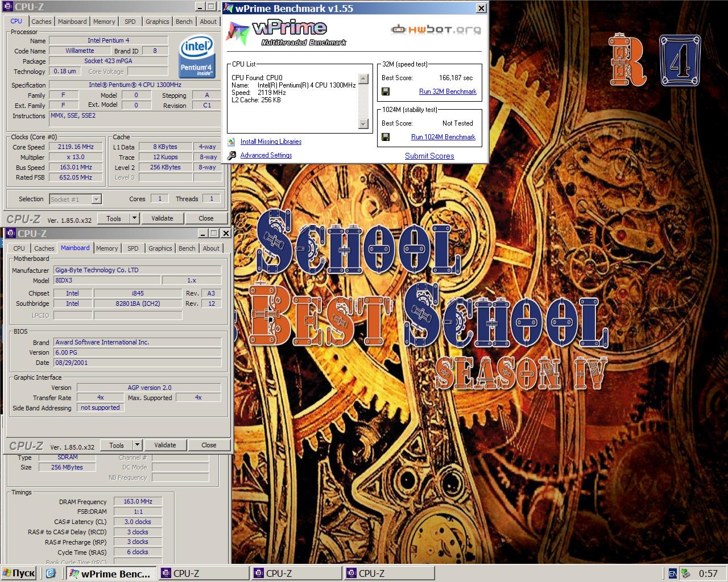The height and width of the screenshot is (582, 728).
Task: Click the wPrime title bar icon
Action: tap(228, 8)
